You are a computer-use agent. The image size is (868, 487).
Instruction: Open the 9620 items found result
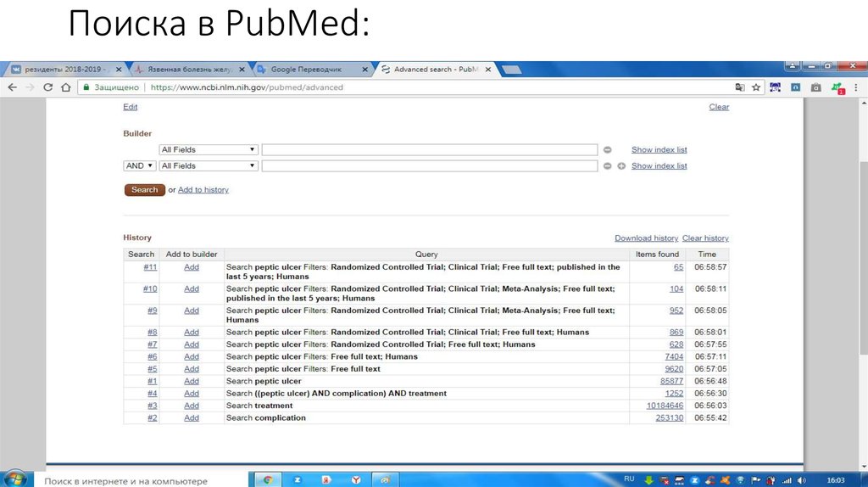coord(674,369)
